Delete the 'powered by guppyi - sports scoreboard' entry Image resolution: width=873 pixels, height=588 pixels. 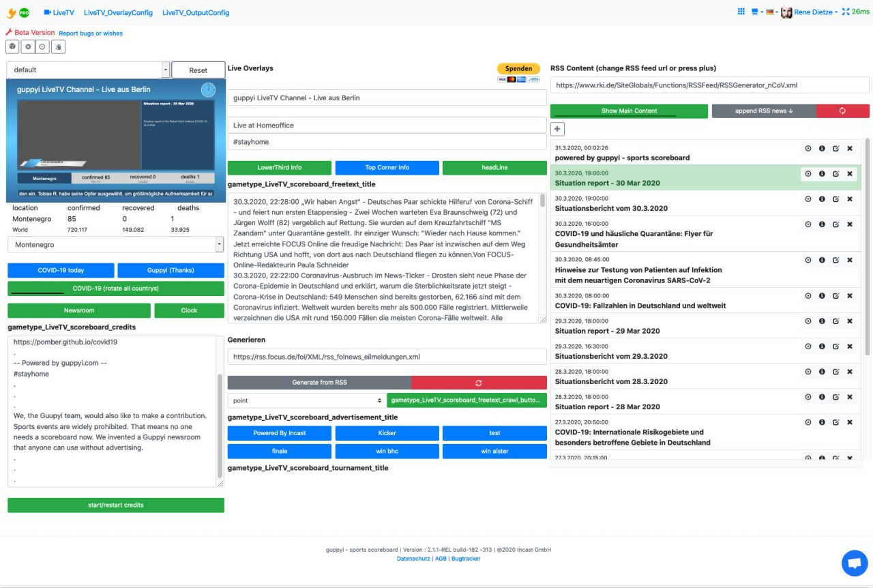pos(850,148)
